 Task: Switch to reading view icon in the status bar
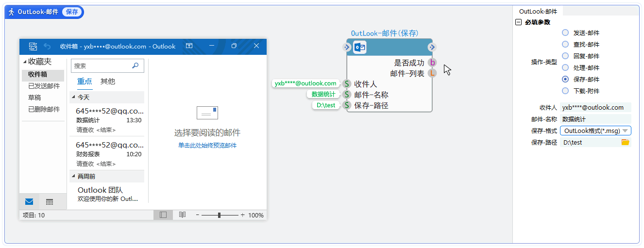(182, 215)
